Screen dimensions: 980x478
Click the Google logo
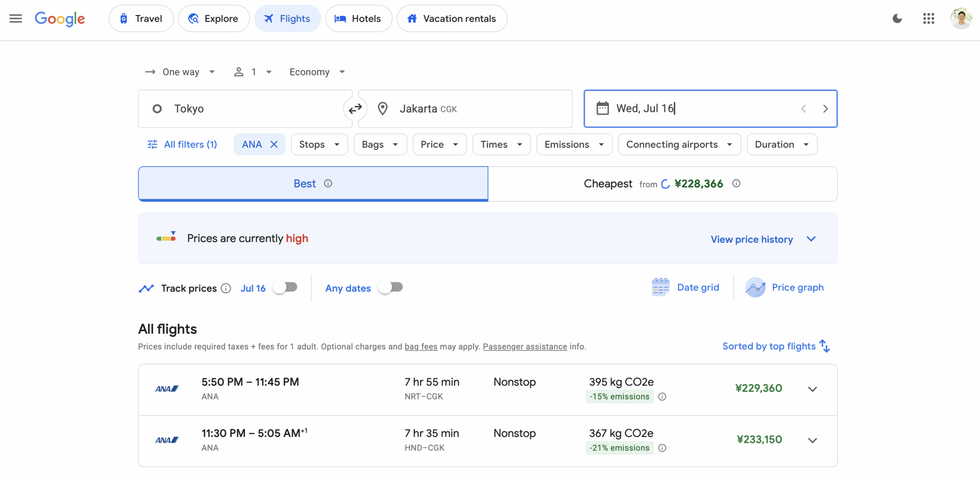tap(60, 19)
